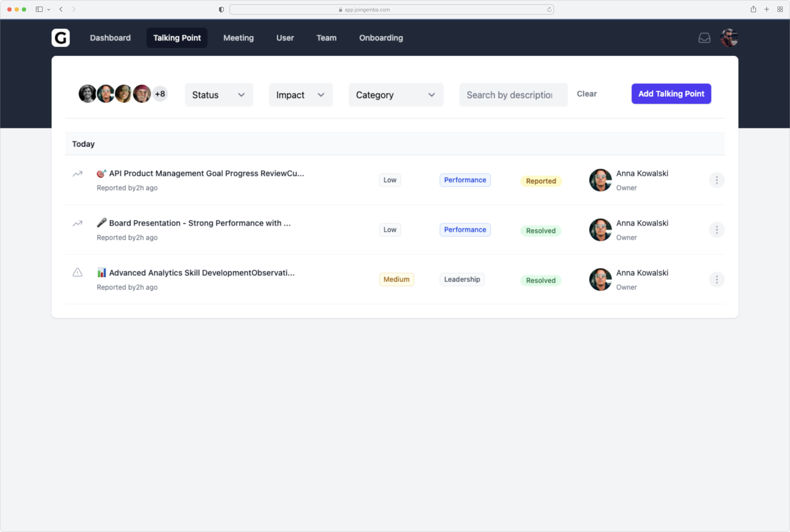The width and height of the screenshot is (790, 532).
Task: Open three-dot menu for API Product Management row
Action: pyautogui.click(x=717, y=180)
